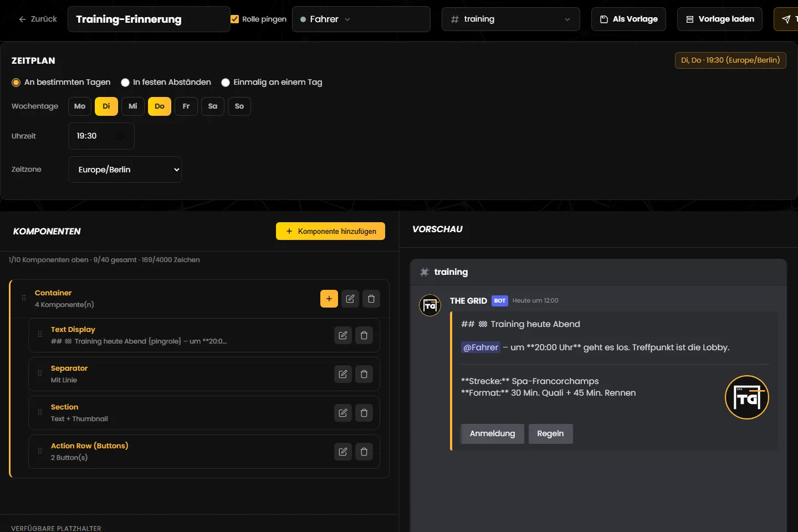Toggle weekday Do off
The image size is (798, 532).
pyautogui.click(x=160, y=106)
